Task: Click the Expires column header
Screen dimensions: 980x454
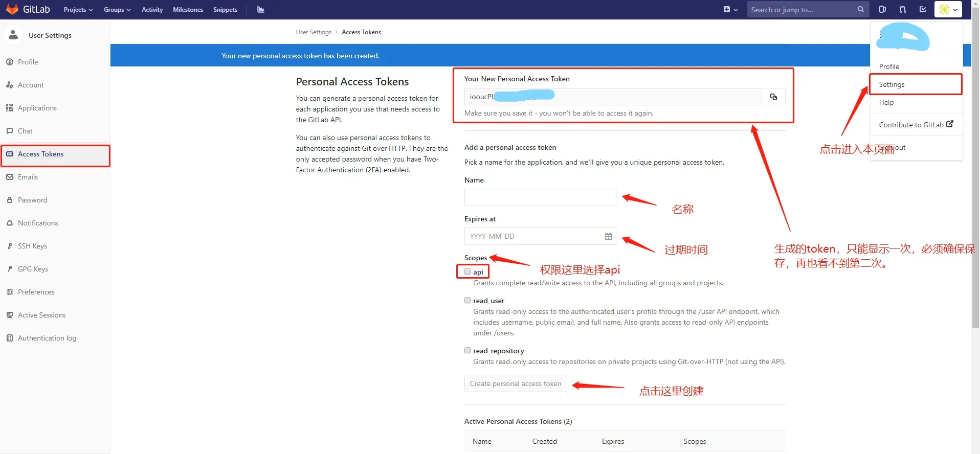Action: click(x=613, y=441)
